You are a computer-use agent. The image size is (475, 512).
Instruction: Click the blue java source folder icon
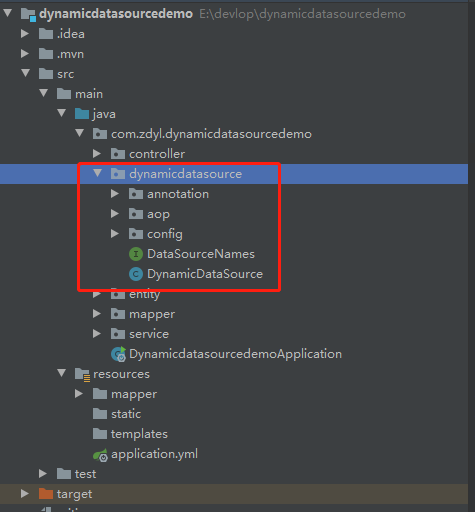[x=82, y=114]
